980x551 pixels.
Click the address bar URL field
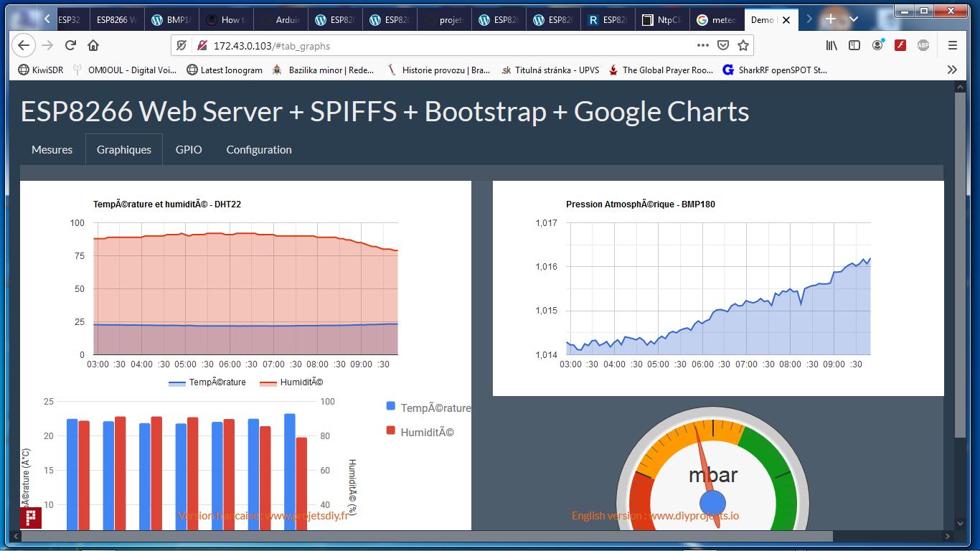[x=445, y=45]
